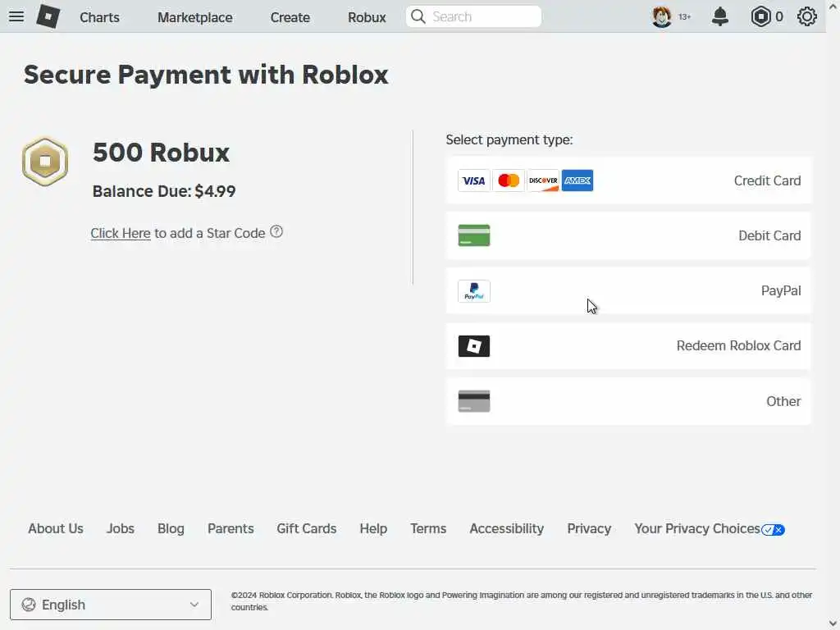The image size is (840, 630).
Task: Click the PayPal logo icon
Action: click(474, 291)
